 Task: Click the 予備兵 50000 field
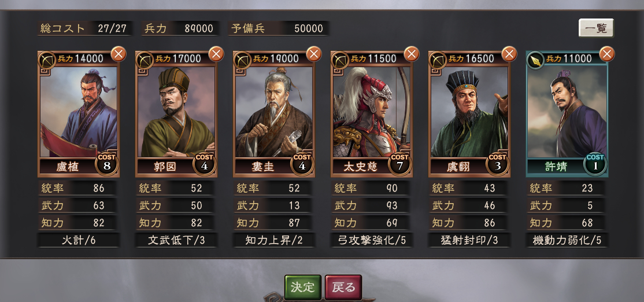coord(279,28)
